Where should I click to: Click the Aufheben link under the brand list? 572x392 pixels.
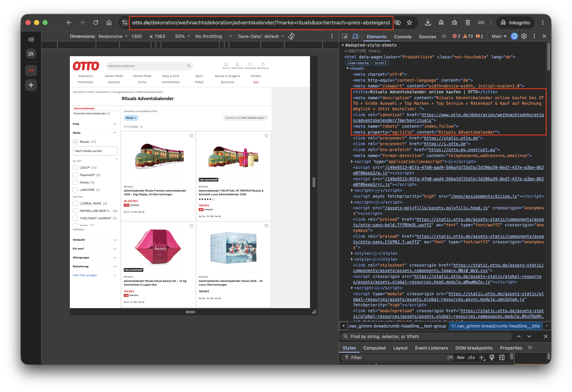pos(79,230)
